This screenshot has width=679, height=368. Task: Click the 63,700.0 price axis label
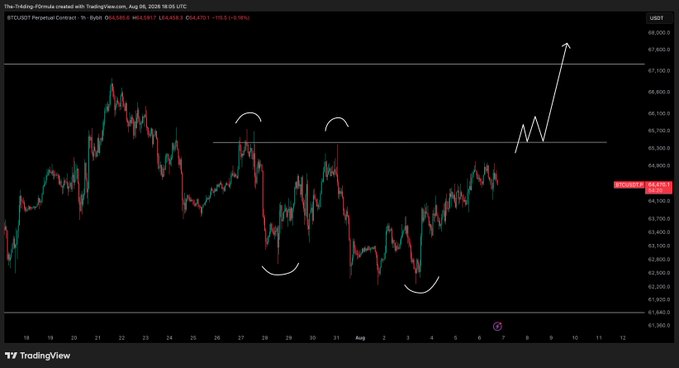coord(659,219)
